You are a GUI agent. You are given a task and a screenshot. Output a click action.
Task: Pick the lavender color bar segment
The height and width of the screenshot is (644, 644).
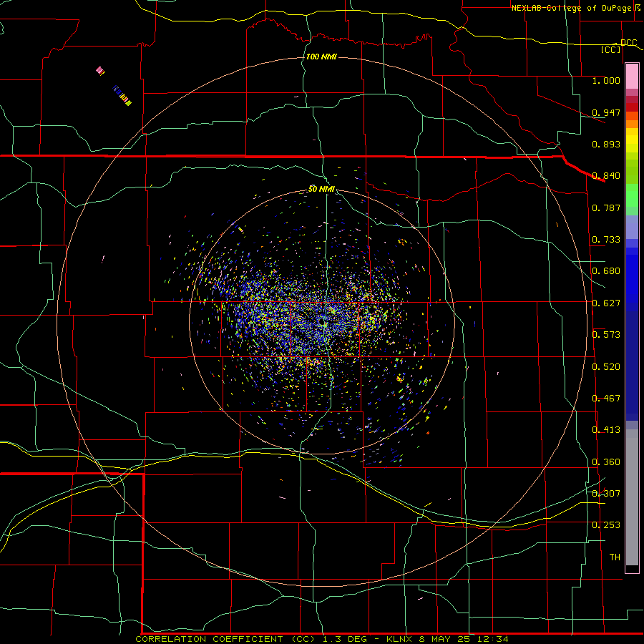coord(632,227)
